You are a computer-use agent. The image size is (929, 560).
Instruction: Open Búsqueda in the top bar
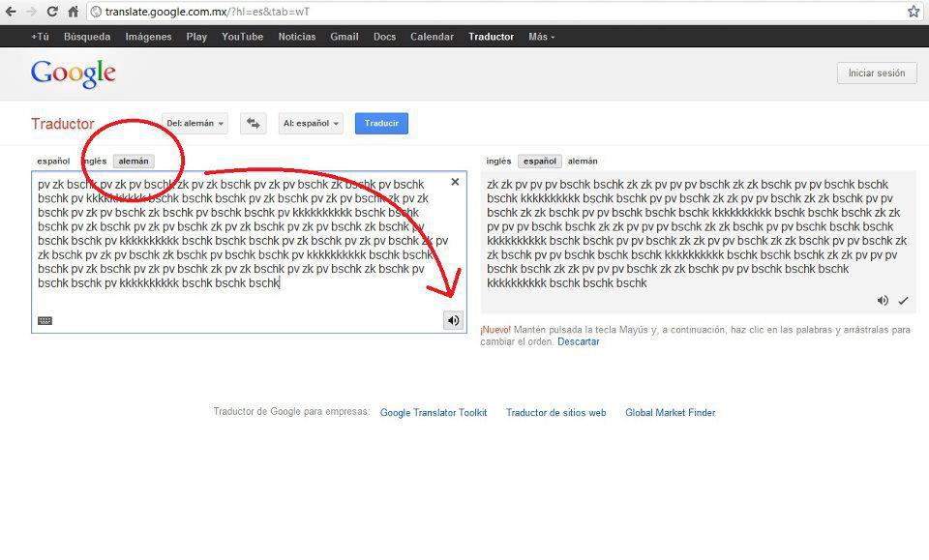[87, 37]
